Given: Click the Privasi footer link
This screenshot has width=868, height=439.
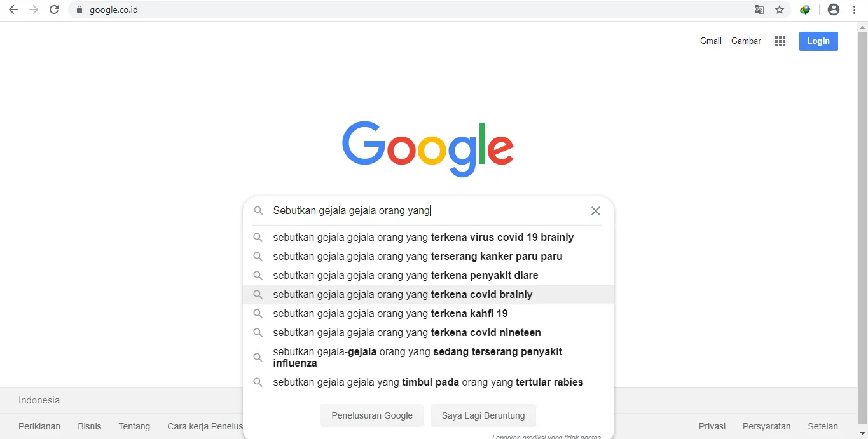Looking at the screenshot, I should point(712,426).
